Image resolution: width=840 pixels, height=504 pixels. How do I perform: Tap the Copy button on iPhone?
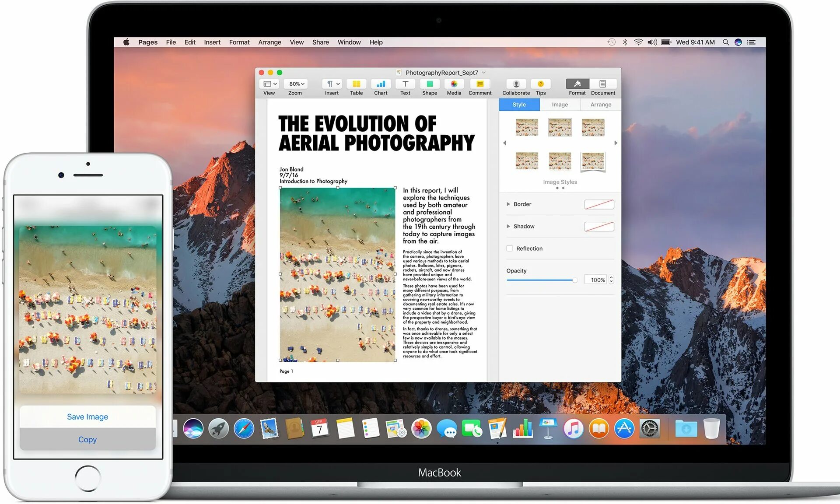tap(87, 440)
